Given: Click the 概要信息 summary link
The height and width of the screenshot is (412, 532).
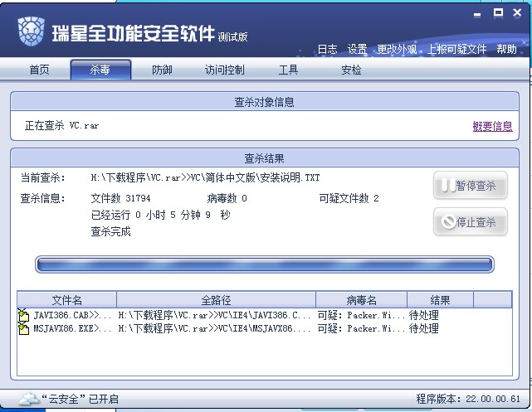Looking at the screenshot, I should coord(493,126).
